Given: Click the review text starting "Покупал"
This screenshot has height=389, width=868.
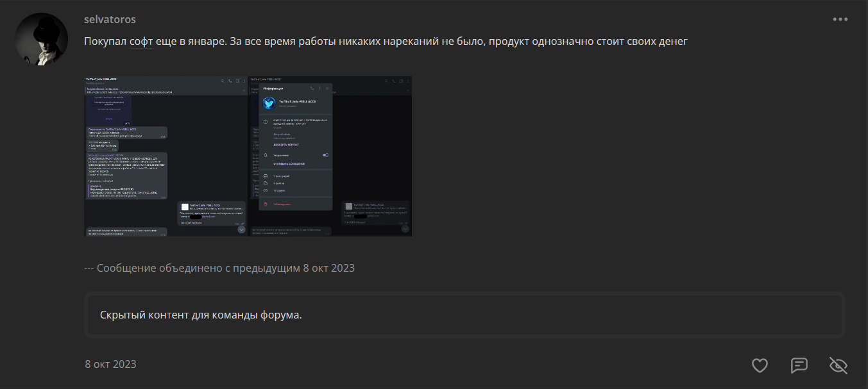Looking at the screenshot, I should (386, 41).
